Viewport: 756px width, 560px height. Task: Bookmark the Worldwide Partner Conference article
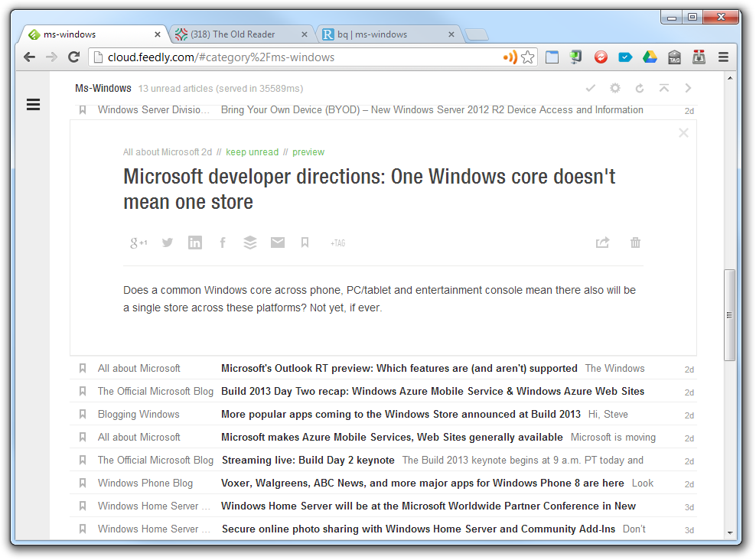pyautogui.click(x=83, y=506)
